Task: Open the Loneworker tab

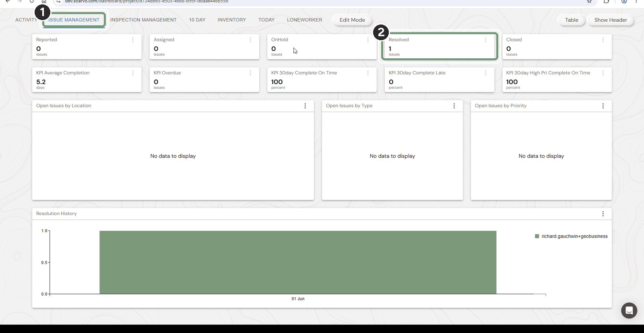Action: click(x=305, y=20)
